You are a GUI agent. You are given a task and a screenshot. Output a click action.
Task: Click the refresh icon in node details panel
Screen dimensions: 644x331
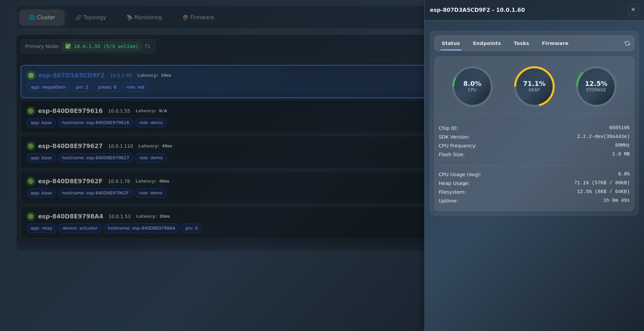click(x=627, y=43)
